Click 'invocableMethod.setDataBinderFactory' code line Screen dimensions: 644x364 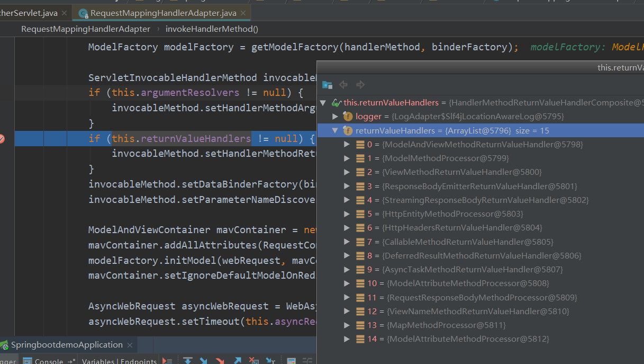point(202,184)
